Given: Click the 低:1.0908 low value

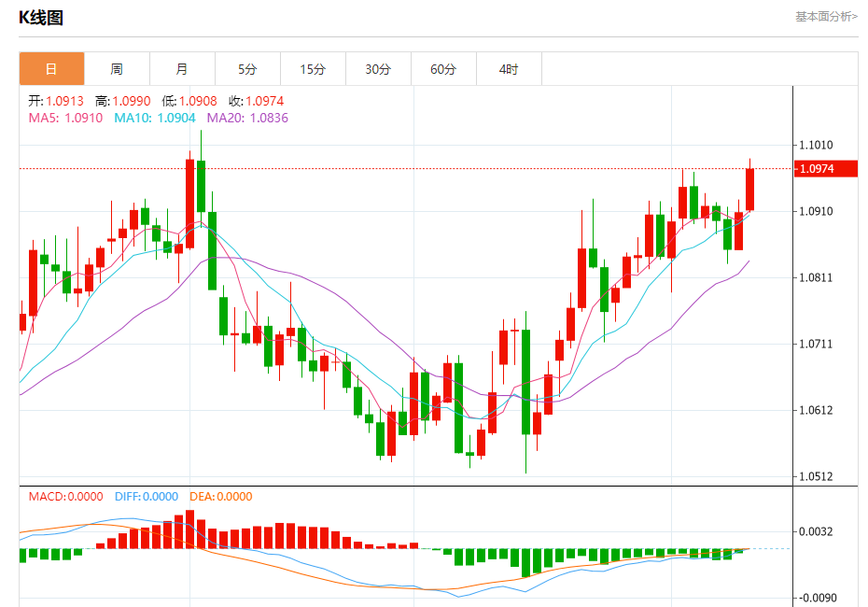Looking at the screenshot, I should 189,101.
